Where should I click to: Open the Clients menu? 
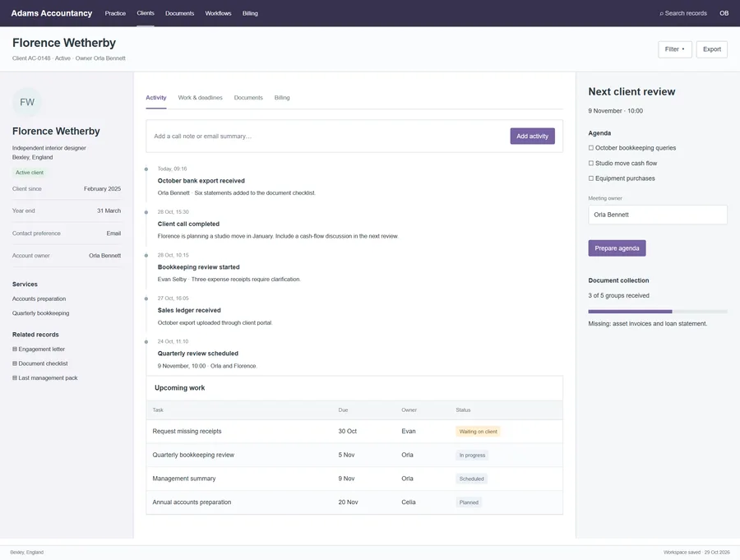pos(146,13)
